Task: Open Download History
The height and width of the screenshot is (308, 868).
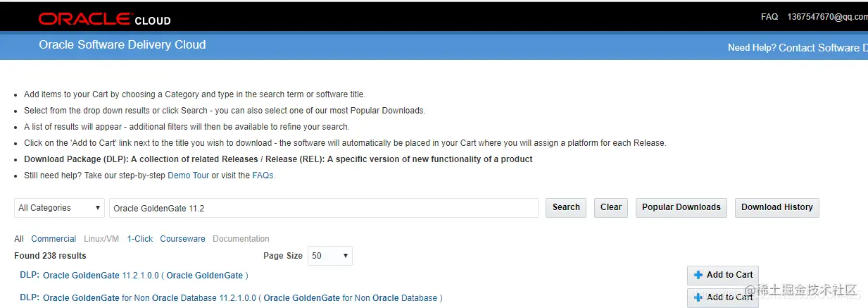Action: click(777, 208)
